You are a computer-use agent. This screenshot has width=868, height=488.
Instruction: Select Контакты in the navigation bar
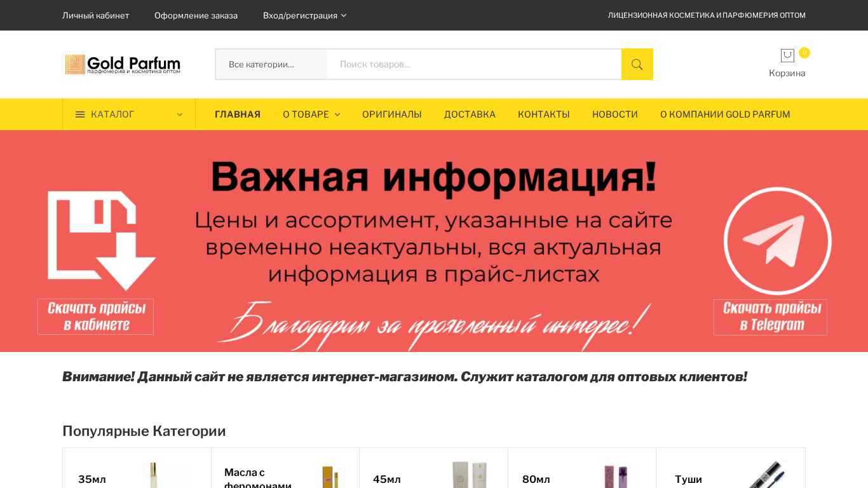544,114
